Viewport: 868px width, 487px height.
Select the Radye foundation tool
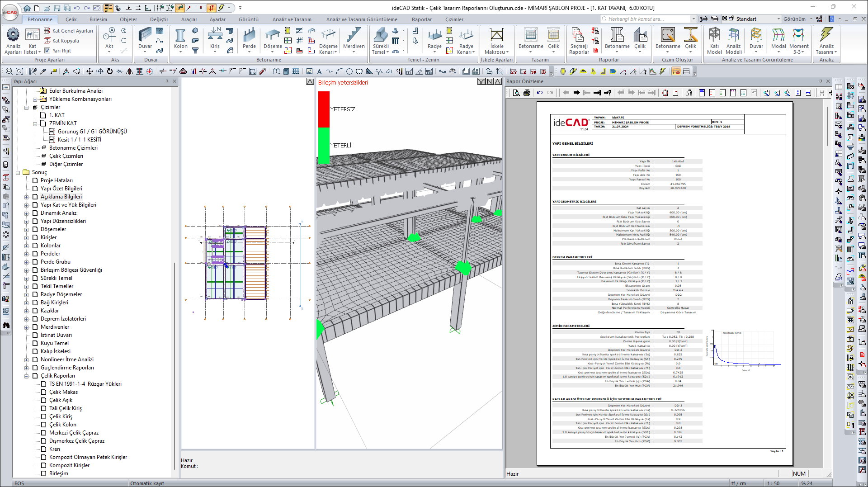tap(434, 36)
